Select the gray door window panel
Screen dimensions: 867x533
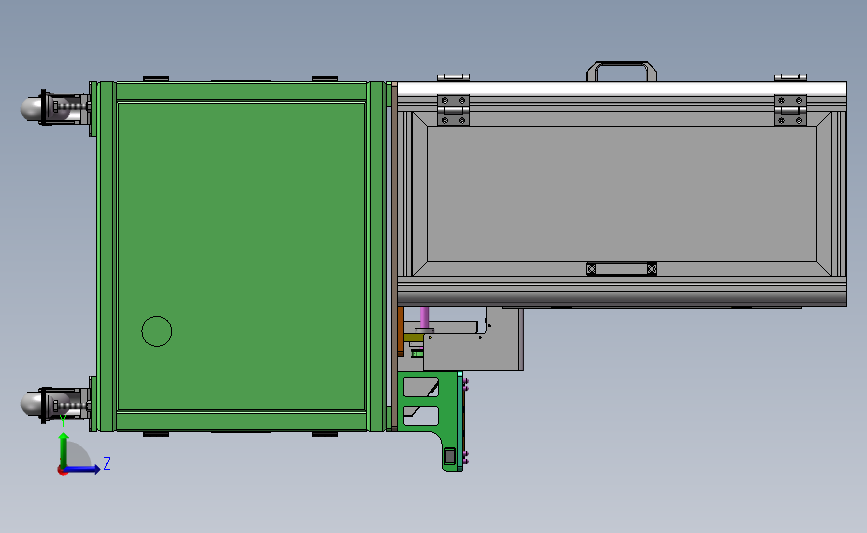click(x=621, y=194)
